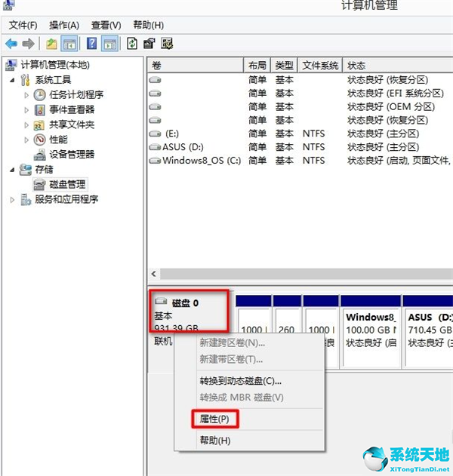The height and width of the screenshot is (476, 453).
Task: Open the 帮助(H) menu in menu bar
Action: [148, 25]
